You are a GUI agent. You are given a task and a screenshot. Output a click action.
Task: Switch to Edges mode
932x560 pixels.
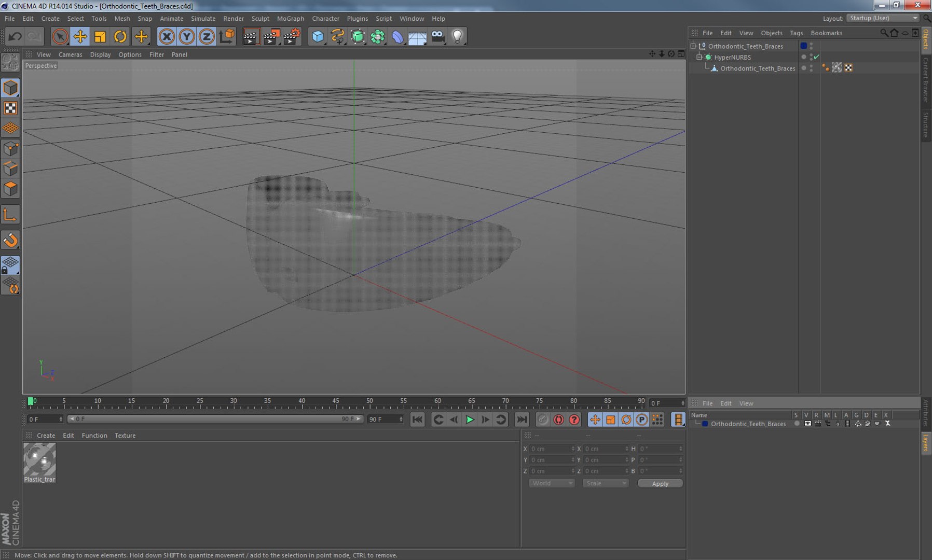[x=10, y=169]
